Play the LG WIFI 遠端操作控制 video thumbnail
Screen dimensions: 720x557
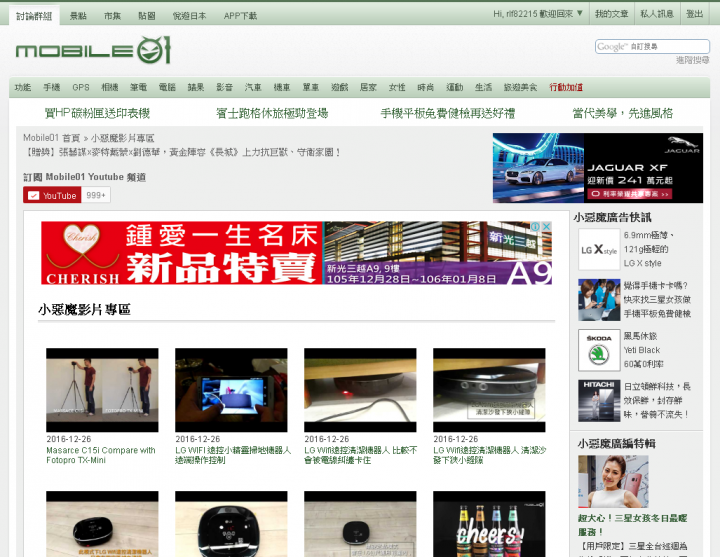tap(231, 390)
